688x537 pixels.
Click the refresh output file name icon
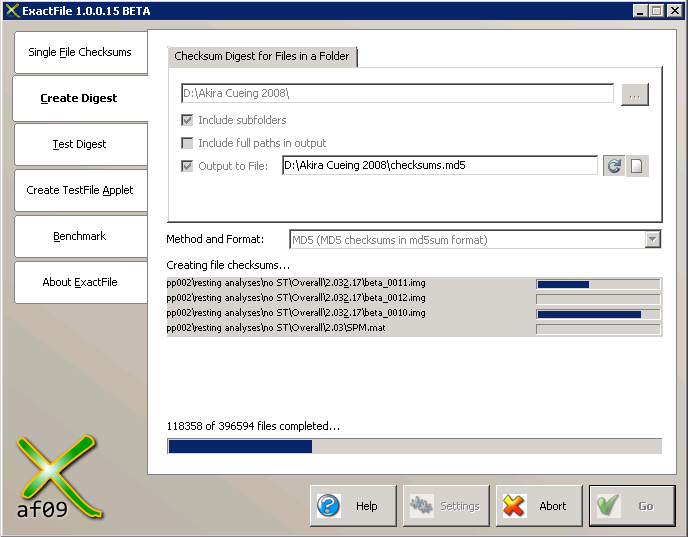[x=614, y=166]
